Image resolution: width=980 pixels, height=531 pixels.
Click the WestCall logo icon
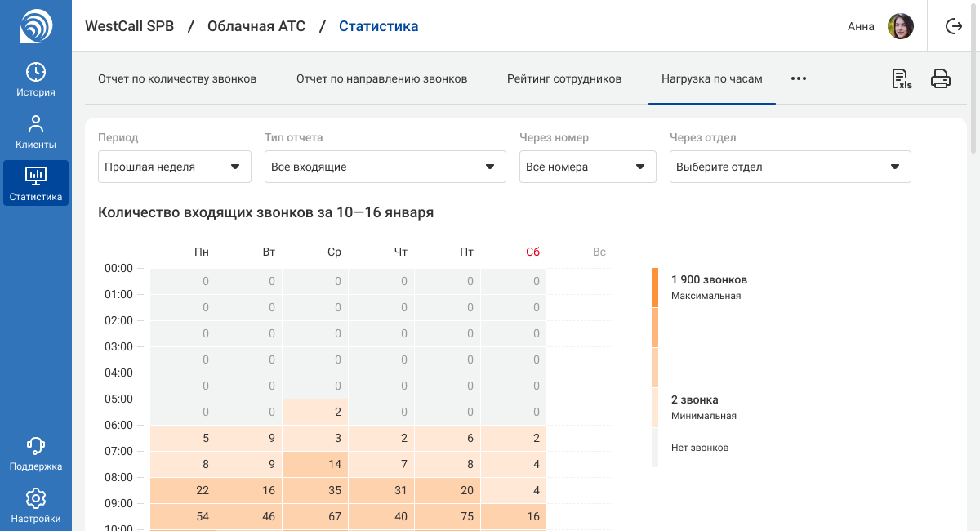[36, 25]
